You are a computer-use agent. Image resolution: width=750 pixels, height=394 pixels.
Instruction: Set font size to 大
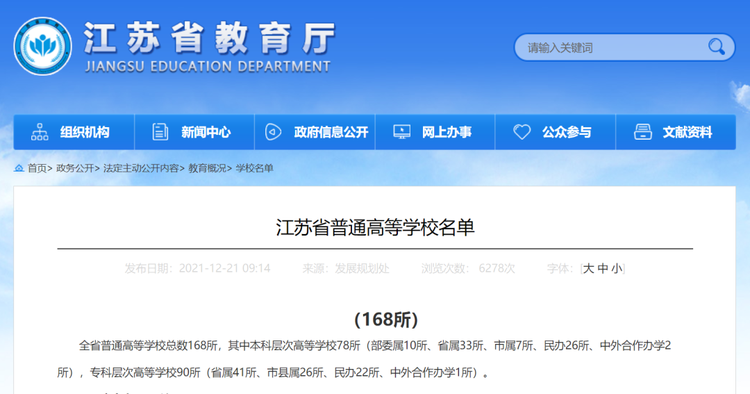coord(589,269)
